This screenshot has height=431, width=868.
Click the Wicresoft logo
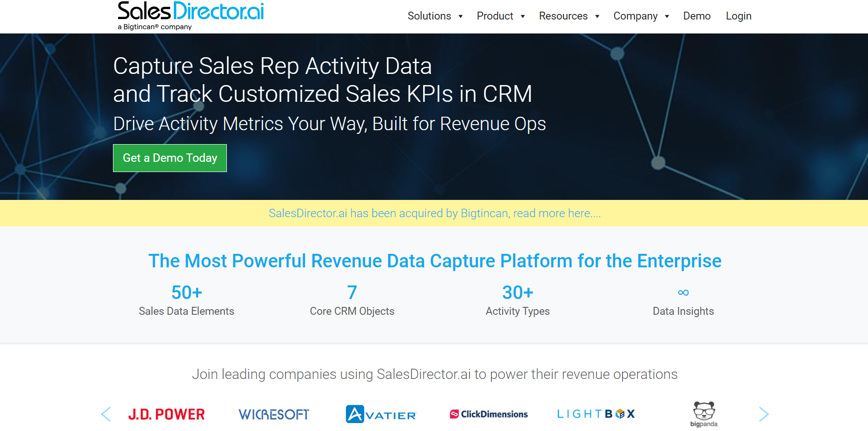tap(274, 414)
